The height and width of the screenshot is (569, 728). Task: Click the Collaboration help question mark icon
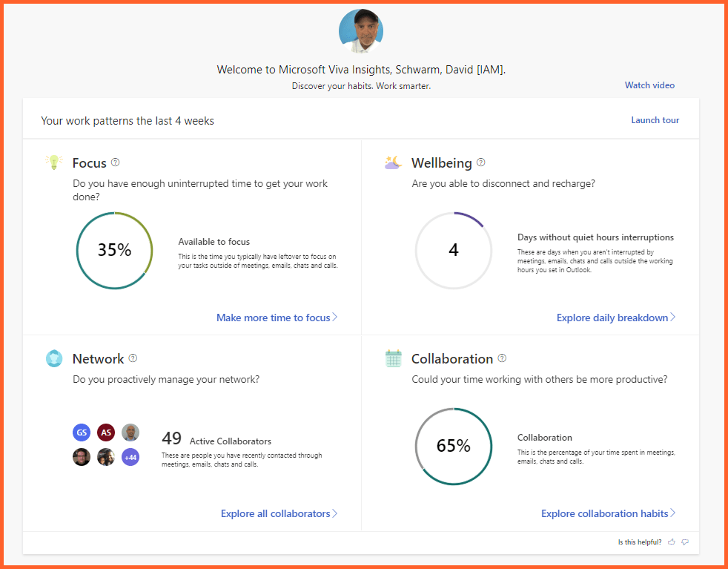pyautogui.click(x=502, y=358)
